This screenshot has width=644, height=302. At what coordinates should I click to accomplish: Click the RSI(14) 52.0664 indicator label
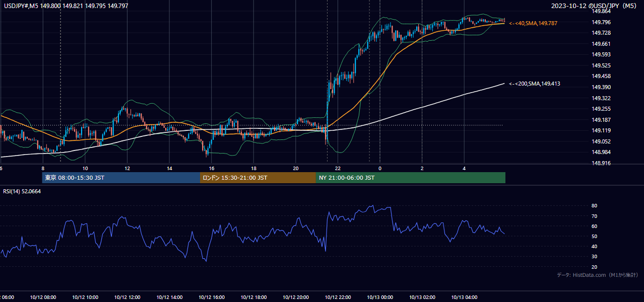click(22, 192)
